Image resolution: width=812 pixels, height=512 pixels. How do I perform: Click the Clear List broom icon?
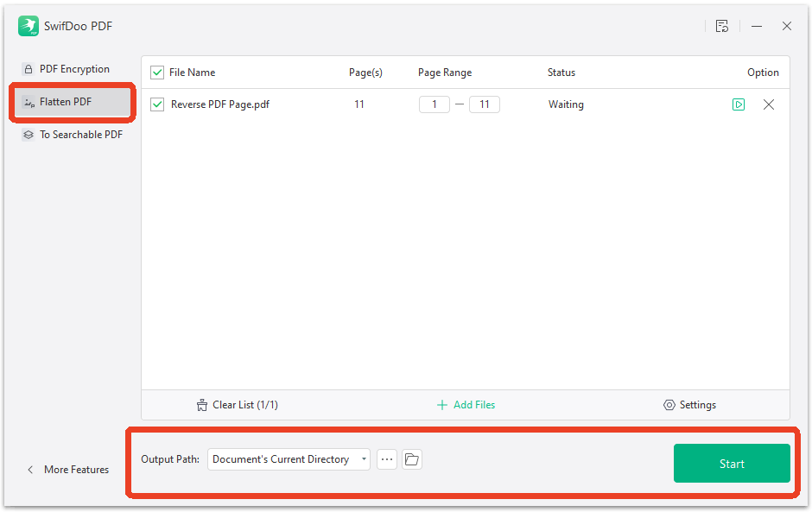point(202,405)
